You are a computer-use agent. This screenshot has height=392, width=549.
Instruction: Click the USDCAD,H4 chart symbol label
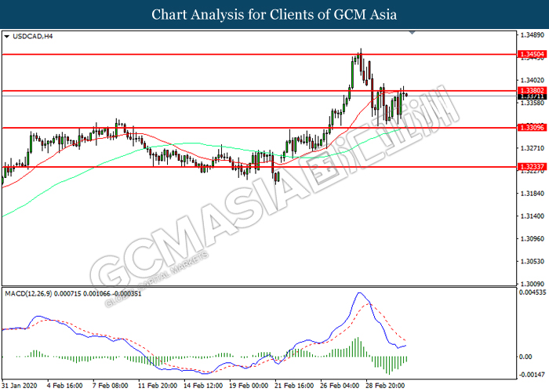tap(33, 36)
